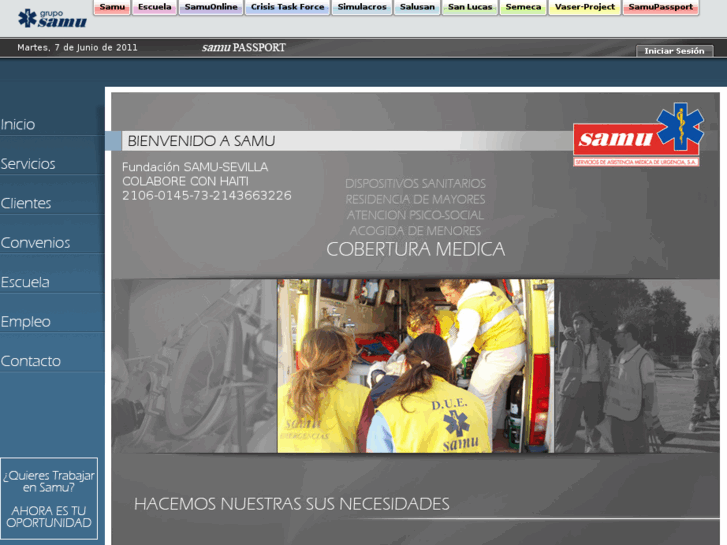Click the red samu star-of-life logo
Screen dimensions: 727x545
pyautogui.click(x=638, y=135)
